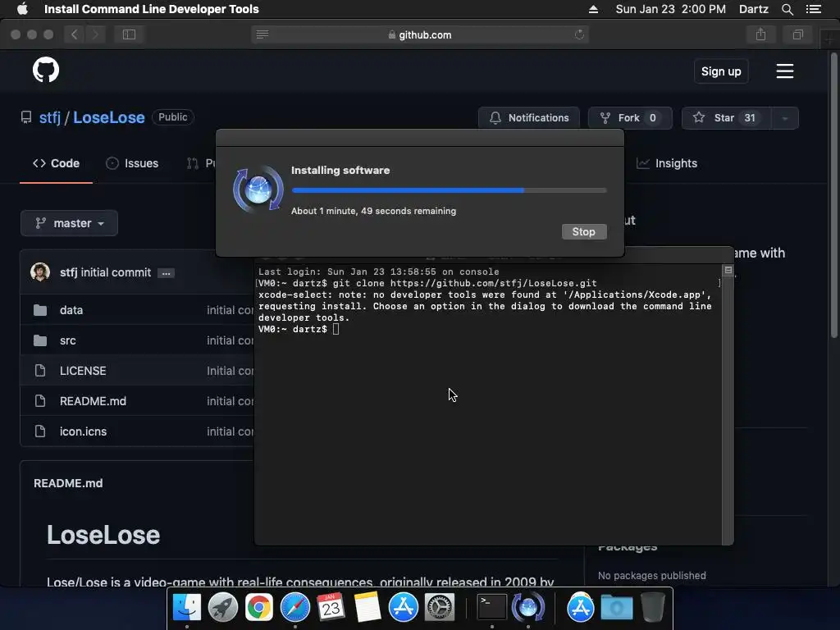Viewport: 840px width, 630px height.
Task: Reload the github.com page
Action: [579, 34]
